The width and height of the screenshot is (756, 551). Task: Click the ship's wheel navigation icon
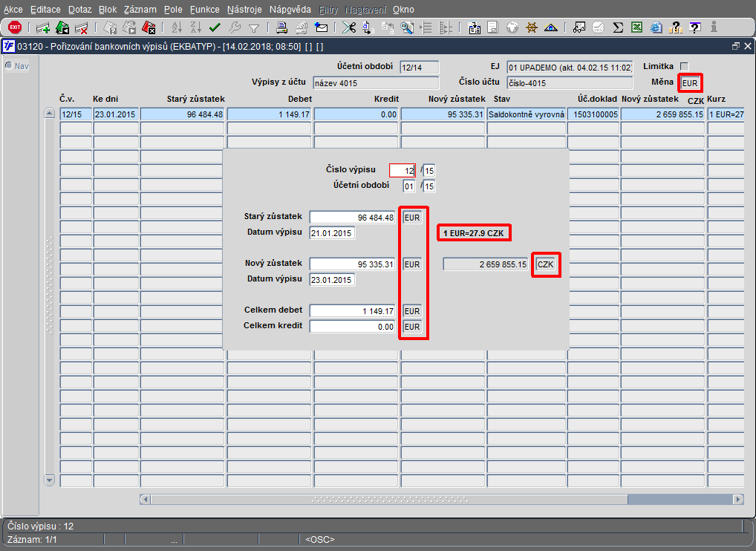(x=531, y=28)
